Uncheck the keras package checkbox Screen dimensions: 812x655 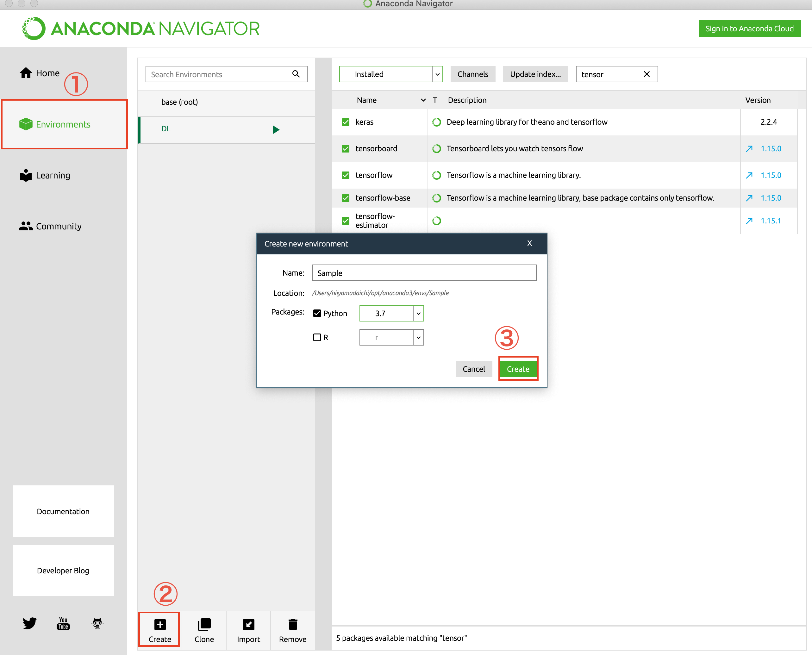coord(345,122)
